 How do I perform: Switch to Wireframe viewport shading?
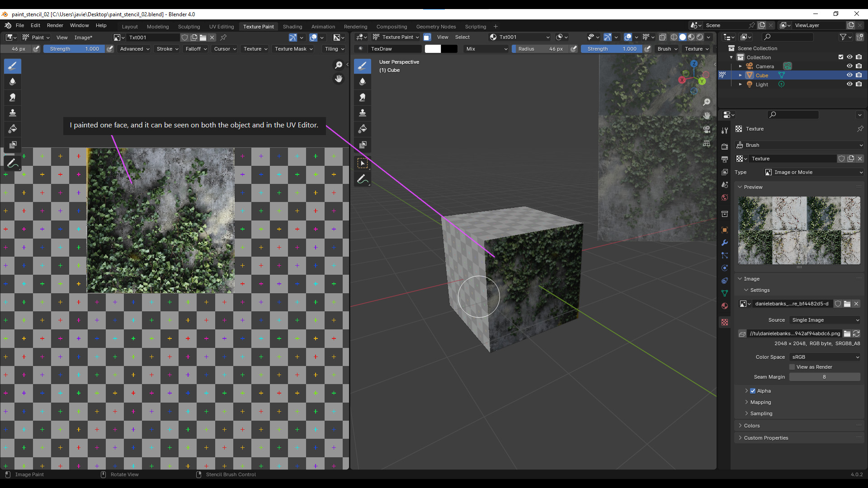674,37
